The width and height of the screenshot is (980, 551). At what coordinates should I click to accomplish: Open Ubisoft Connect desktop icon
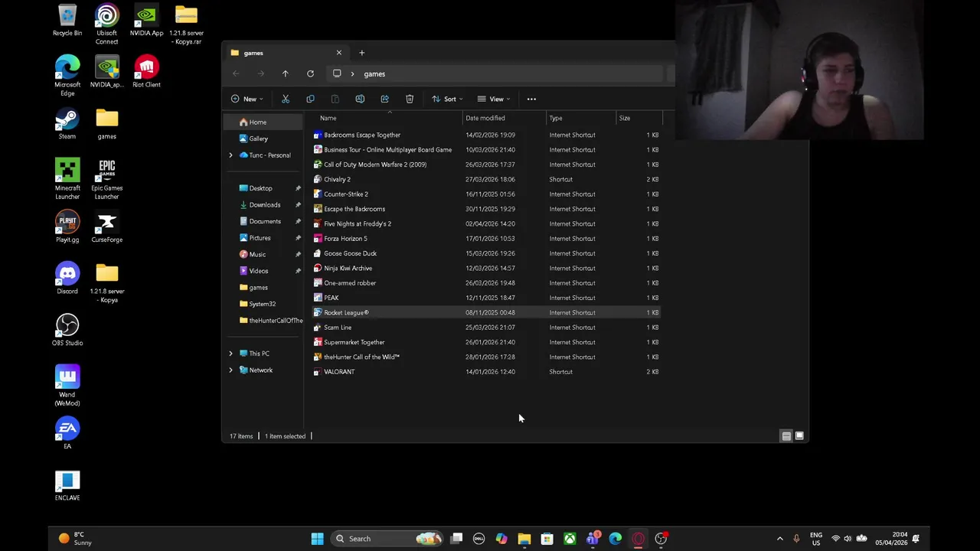106,24
